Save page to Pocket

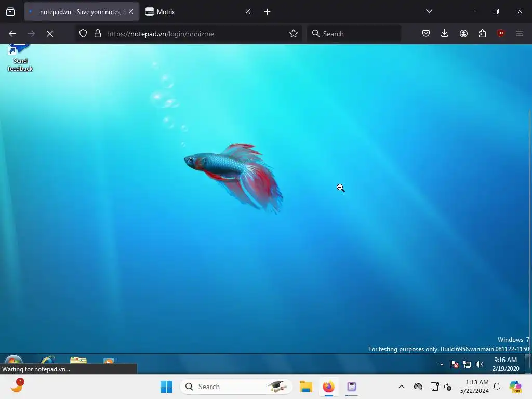pyautogui.click(x=426, y=33)
